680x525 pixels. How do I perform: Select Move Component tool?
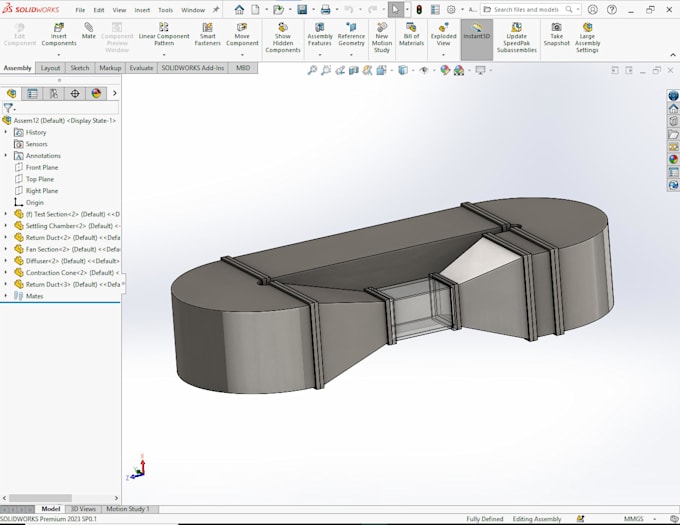(242, 35)
